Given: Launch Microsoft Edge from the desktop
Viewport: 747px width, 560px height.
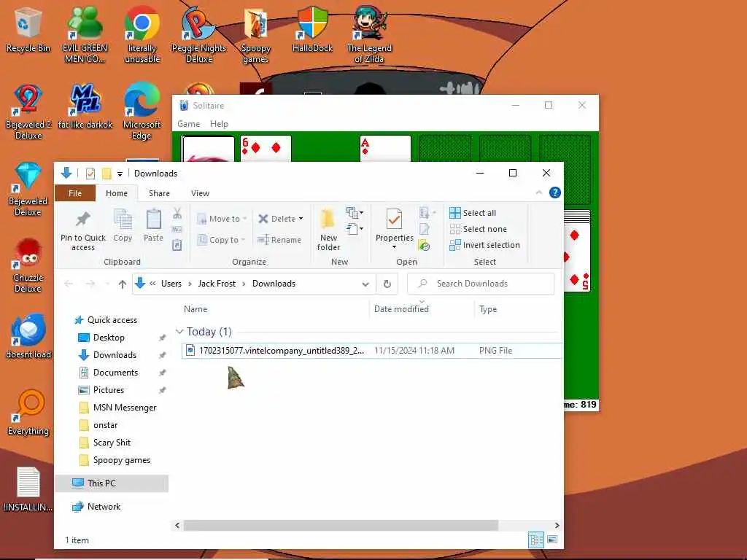Looking at the screenshot, I should coord(142,112).
